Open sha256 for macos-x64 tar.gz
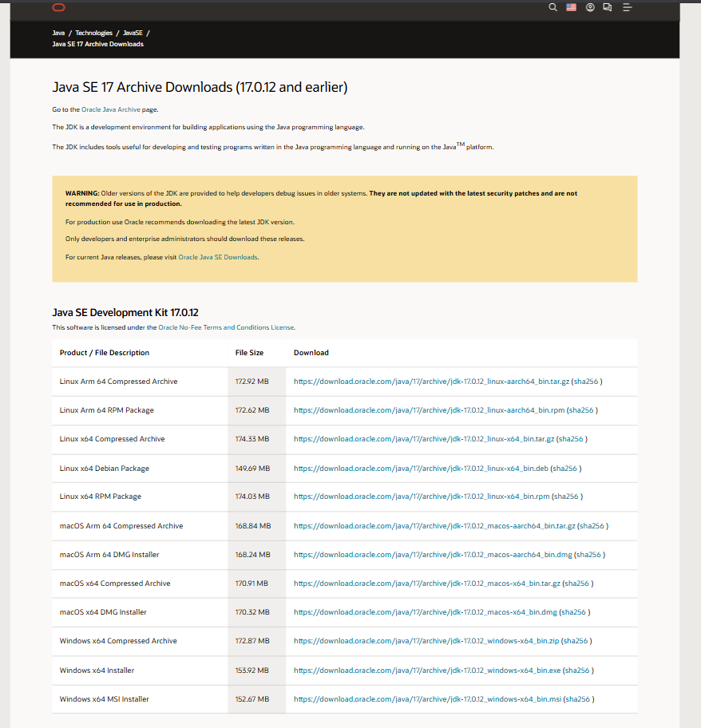The image size is (701, 728). (576, 584)
